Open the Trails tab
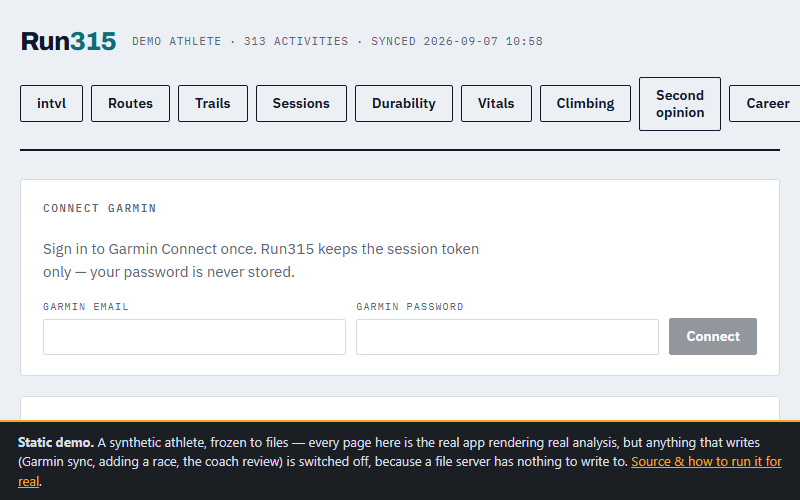 pos(213,104)
